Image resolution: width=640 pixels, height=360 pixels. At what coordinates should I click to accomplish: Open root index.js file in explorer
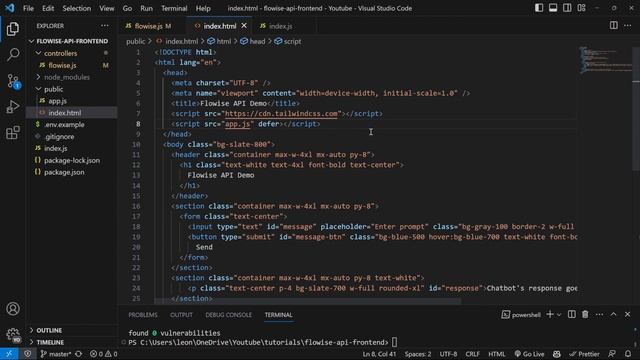click(72, 148)
